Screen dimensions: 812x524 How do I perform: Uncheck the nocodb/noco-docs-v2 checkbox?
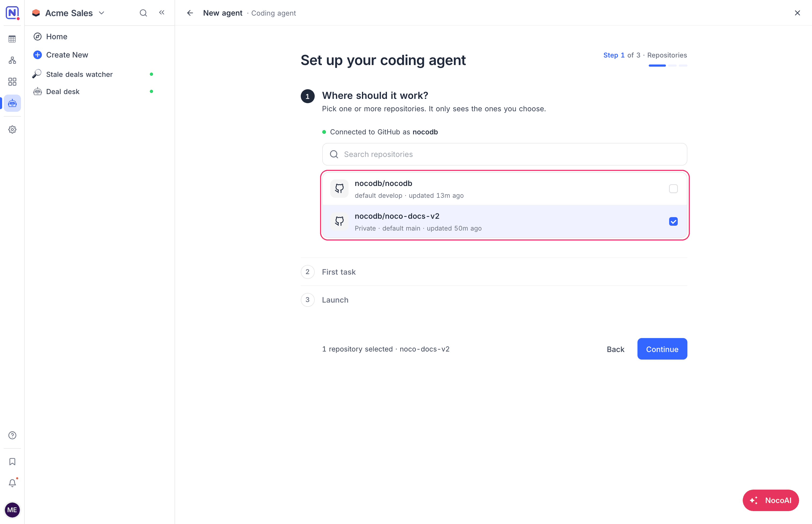pos(673,221)
